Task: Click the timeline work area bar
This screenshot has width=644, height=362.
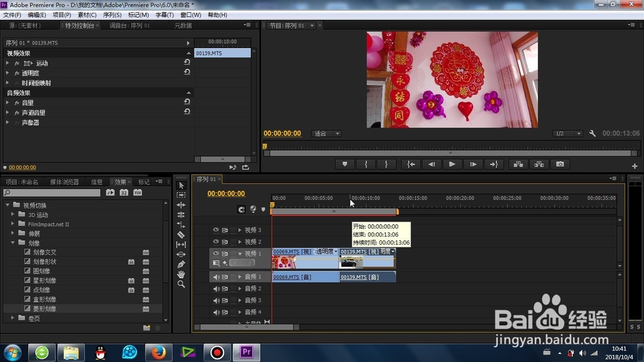Action: tap(334, 211)
